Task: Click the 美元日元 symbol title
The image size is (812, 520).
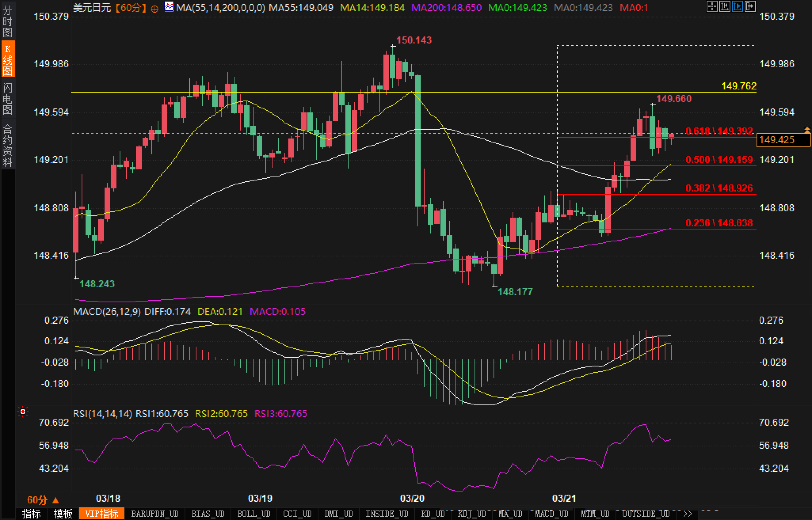Action: pos(92,8)
